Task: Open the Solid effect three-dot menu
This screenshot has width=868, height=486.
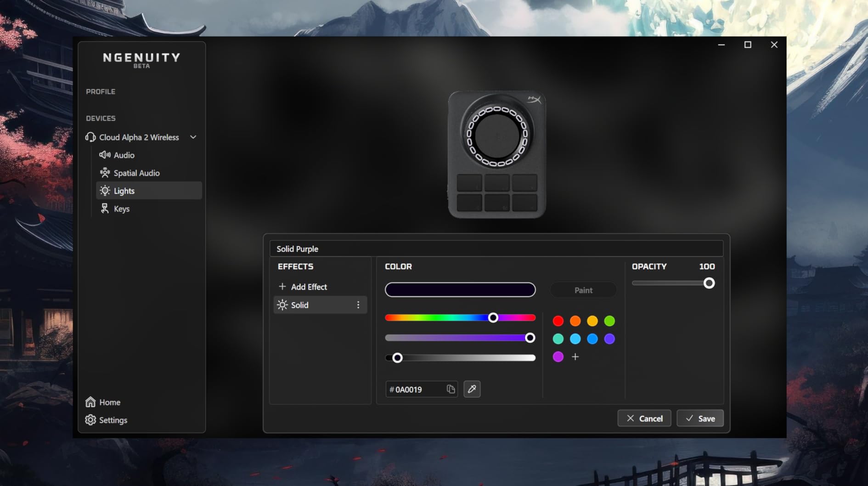Action: tap(358, 305)
